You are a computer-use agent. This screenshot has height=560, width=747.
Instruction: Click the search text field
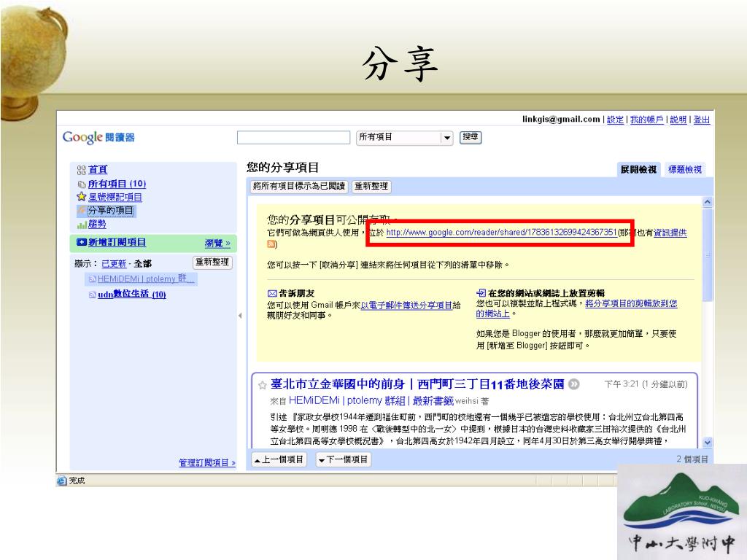(293, 138)
